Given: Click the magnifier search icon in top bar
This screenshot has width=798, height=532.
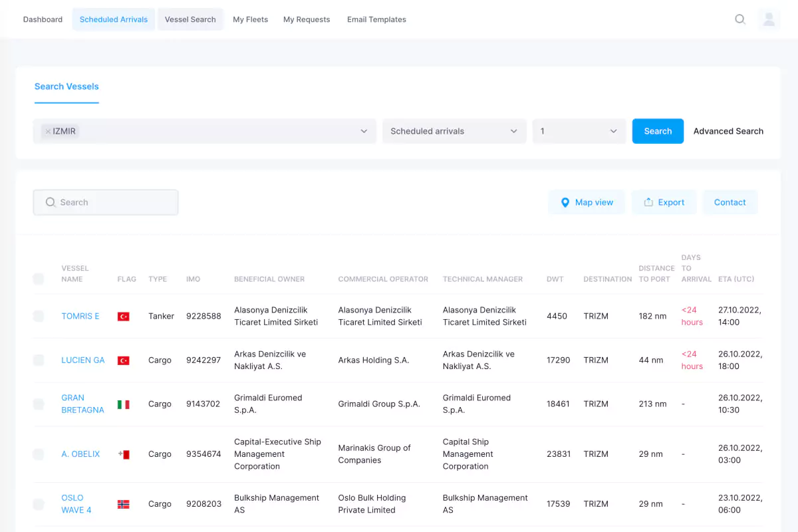Looking at the screenshot, I should pyautogui.click(x=739, y=19).
